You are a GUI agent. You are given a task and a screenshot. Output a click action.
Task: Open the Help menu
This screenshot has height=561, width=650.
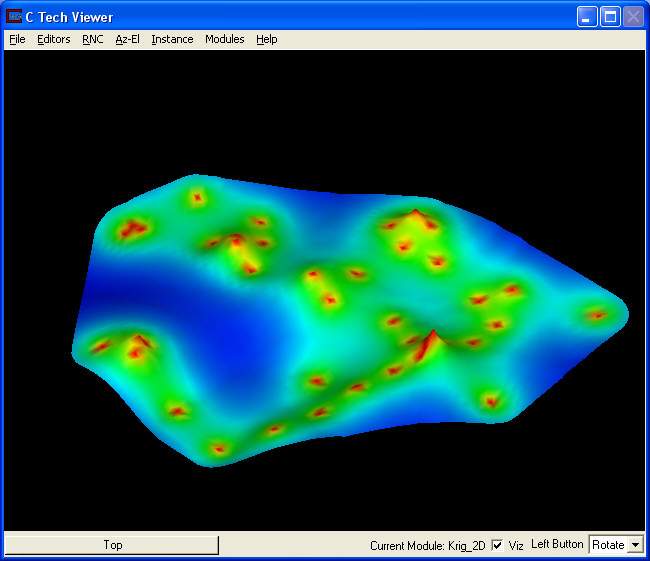point(267,39)
